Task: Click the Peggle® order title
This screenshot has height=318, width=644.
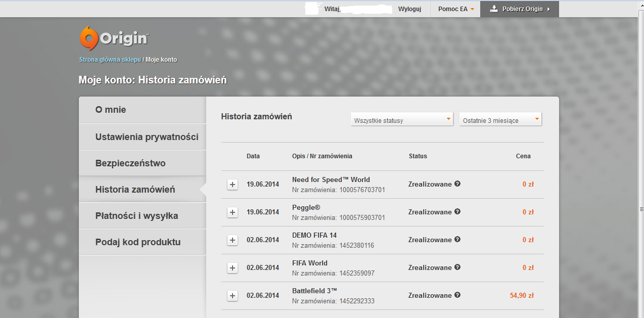Action: tap(306, 207)
